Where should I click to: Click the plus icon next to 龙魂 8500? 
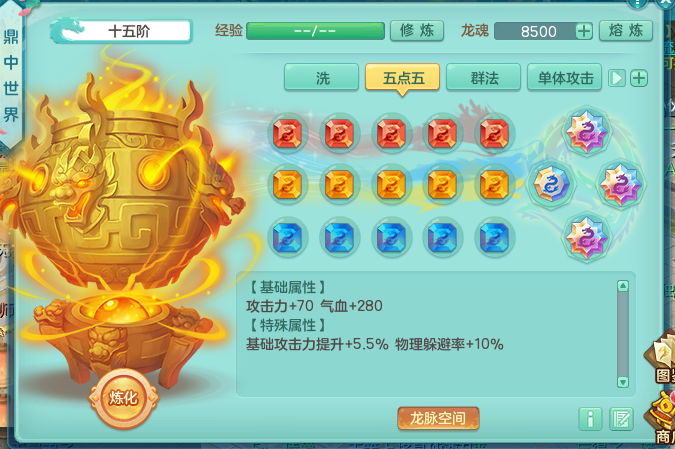point(584,31)
